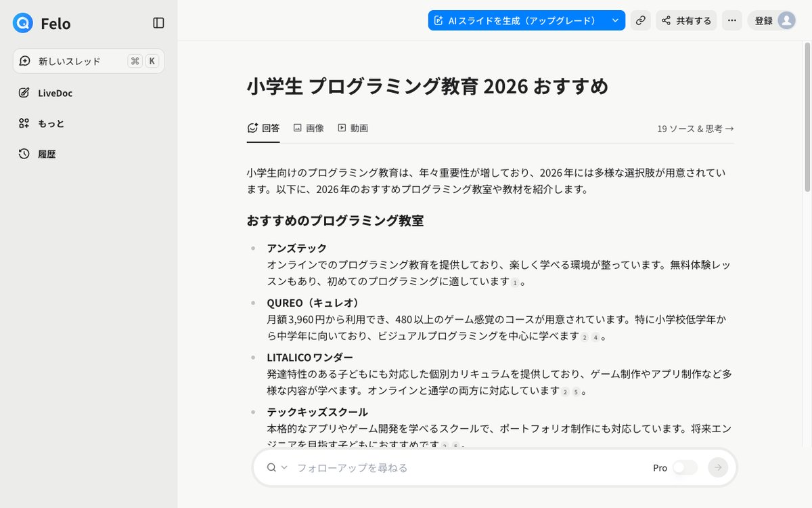Copy link with chain icon

click(640, 20)
